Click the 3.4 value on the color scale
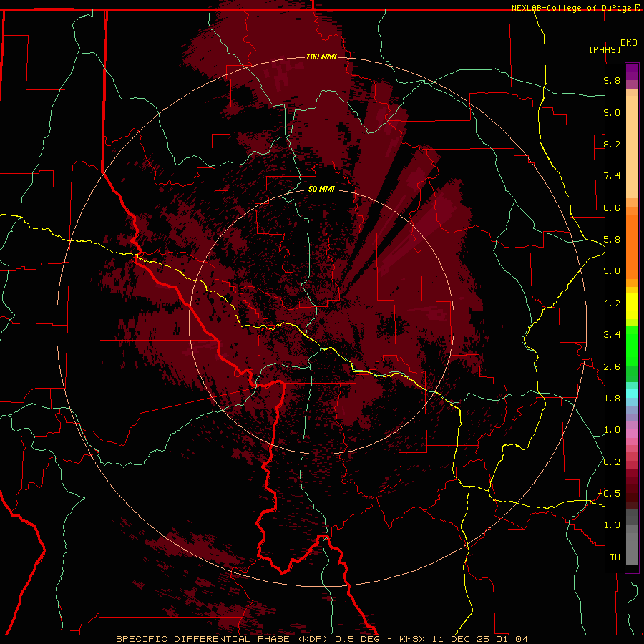 pos(612,335)
